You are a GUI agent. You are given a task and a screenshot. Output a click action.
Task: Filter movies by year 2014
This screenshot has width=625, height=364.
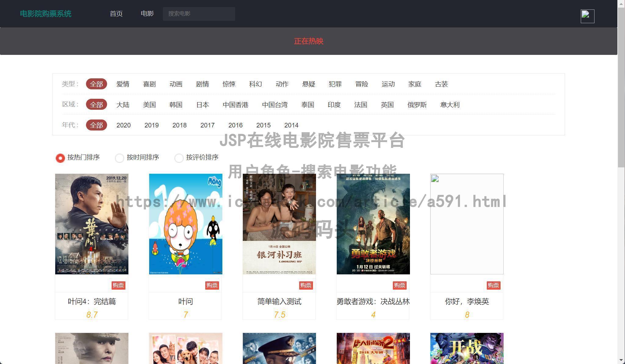tap(291, 125)
